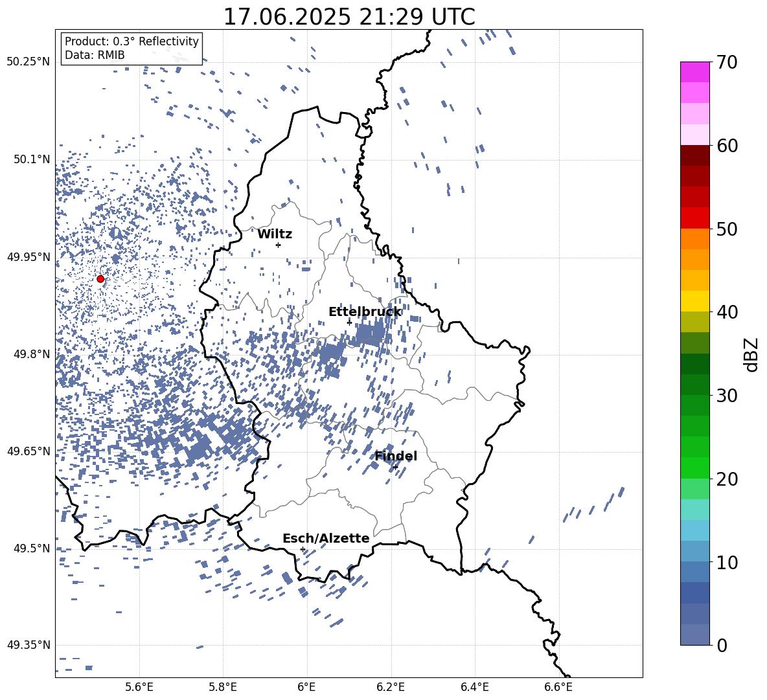Click the Product: 0.3° Reflectivity text

[132, 41]
